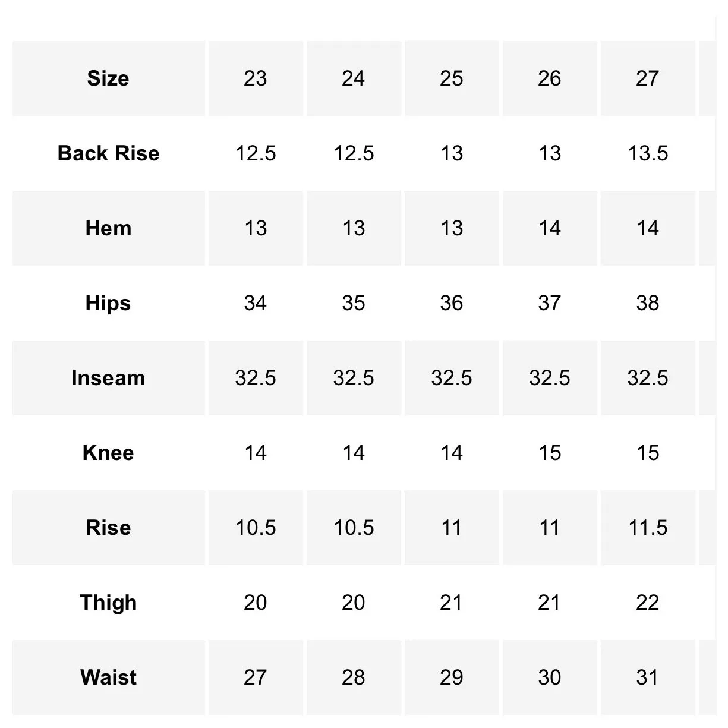Image resolution: width=728 pixels, height=728 pixels.
Task: Click the Inseam row label
Action: (108, 378)
